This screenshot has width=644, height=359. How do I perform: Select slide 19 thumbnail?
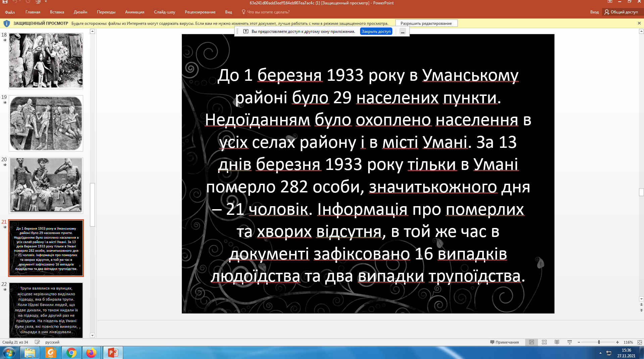[46, 123]
